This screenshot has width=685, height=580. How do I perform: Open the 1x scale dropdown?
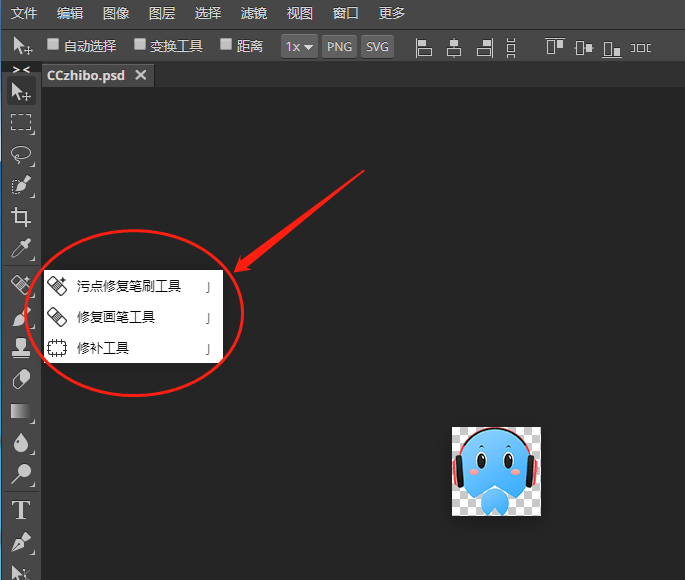[x=299, y=46]
